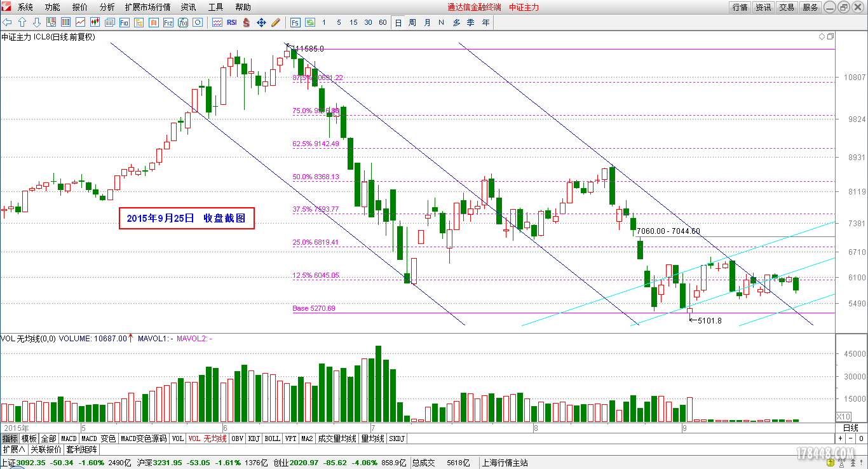Open the 扩展市场行情 menu
Screen dimensions: 868x469
tap(147, 7)
